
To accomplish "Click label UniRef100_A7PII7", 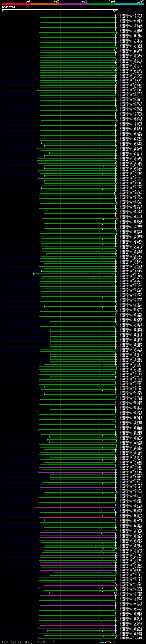I will pyautogui.click(x=131, y=312).
